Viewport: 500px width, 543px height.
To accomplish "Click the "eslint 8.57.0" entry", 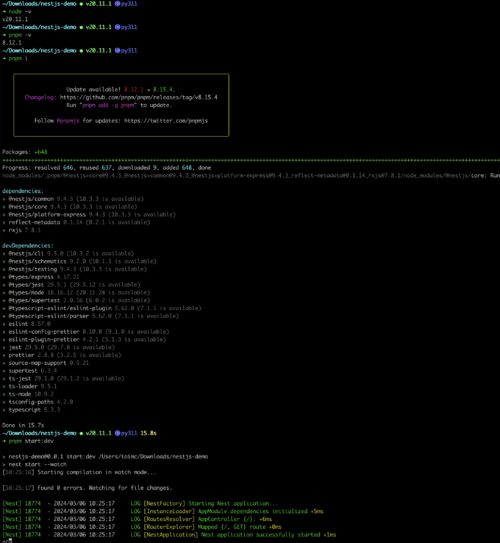I will [x=26, y=324].
